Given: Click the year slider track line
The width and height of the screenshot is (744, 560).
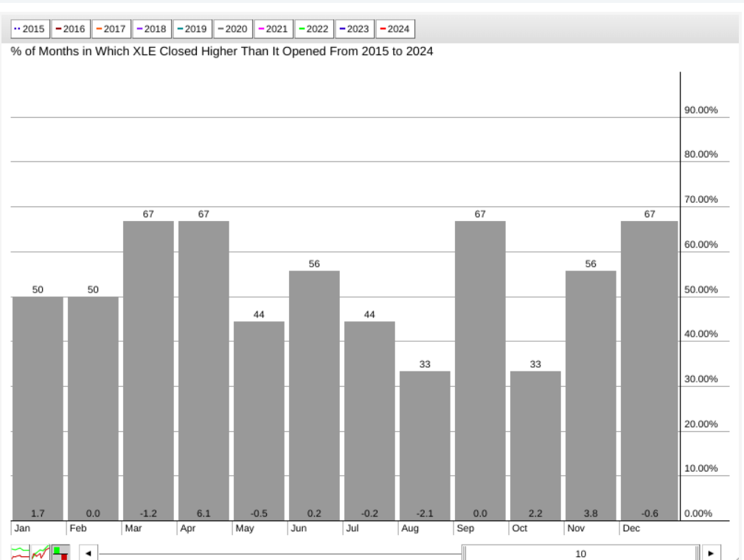Looking at the screenshot, I should coord(280,554).
